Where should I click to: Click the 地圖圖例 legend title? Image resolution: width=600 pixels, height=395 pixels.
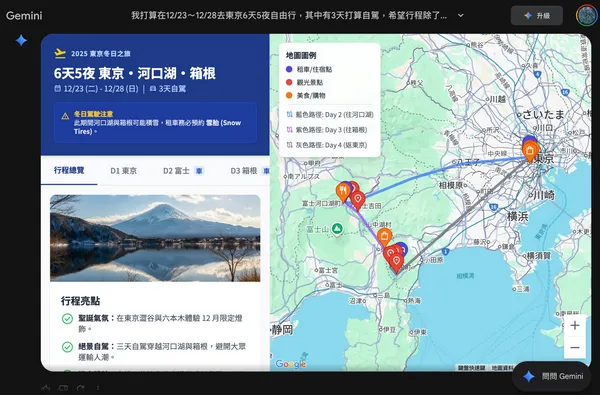(x=301, y=55)
